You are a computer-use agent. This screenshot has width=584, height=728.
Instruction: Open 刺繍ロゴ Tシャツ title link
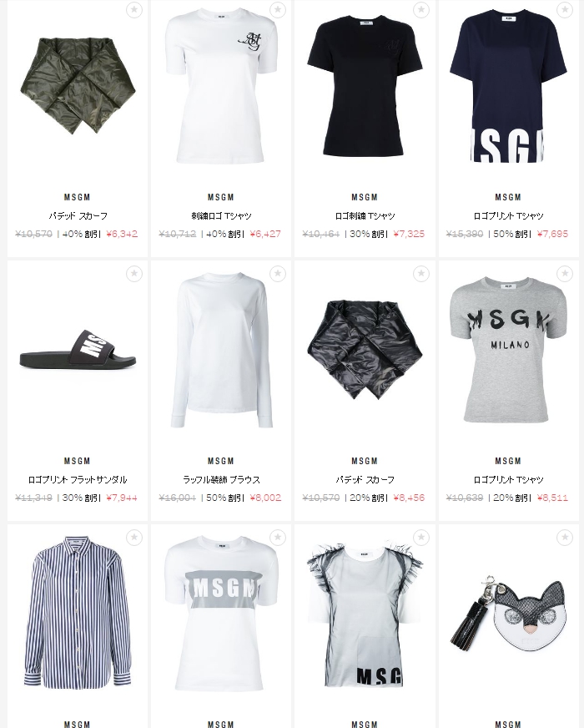(221, 216)
